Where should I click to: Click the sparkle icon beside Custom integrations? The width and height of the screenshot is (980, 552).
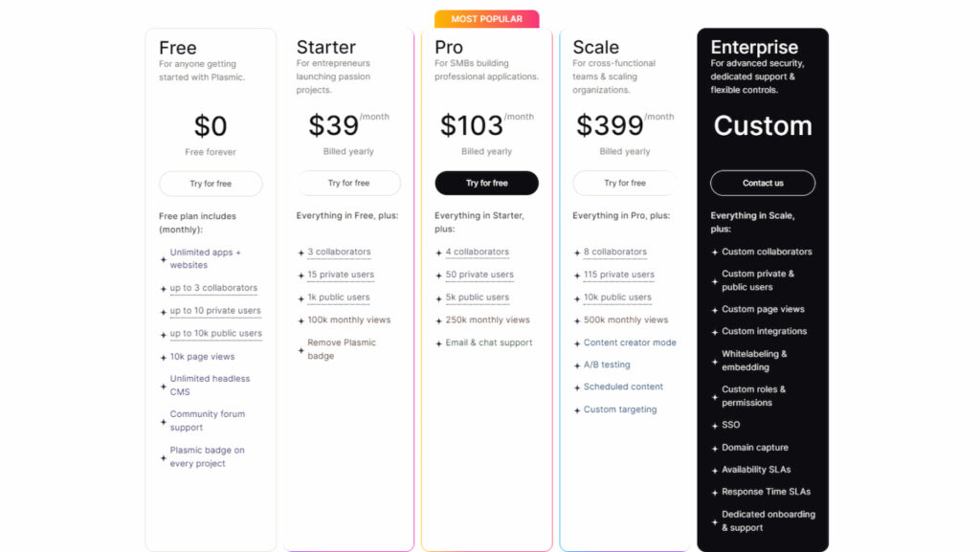click(714, 332)
